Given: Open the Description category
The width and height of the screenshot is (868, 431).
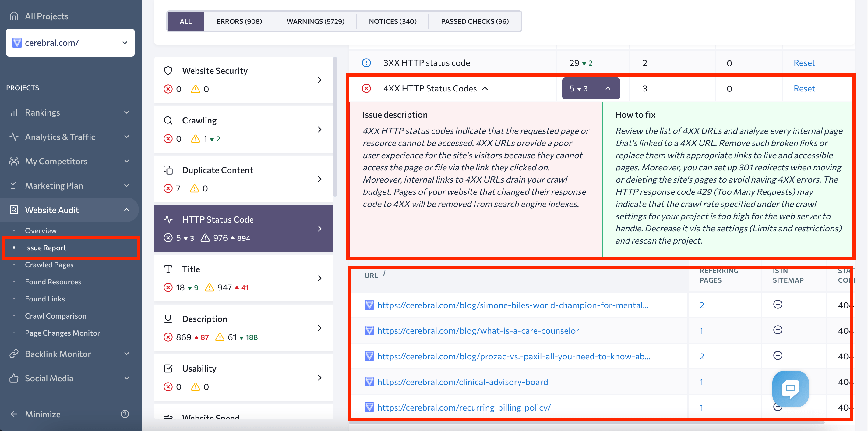Looking at the screenshot, I should click(243, 328).
